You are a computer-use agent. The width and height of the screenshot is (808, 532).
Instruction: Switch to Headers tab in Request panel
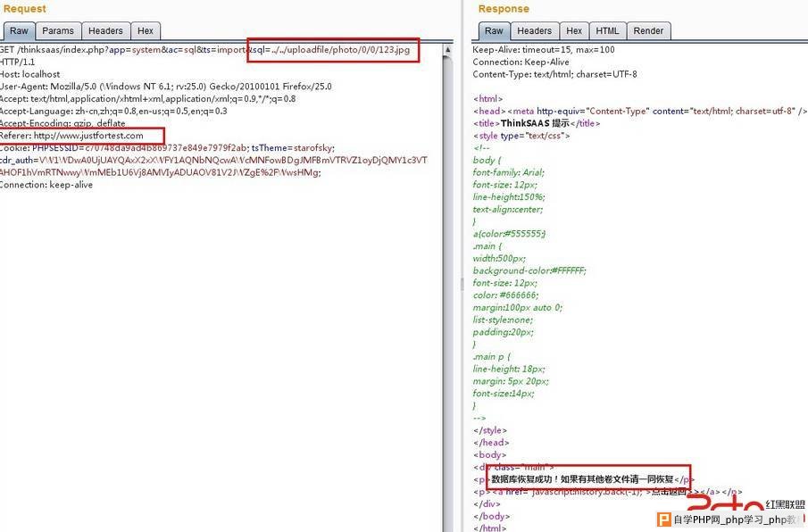[105, 31]
